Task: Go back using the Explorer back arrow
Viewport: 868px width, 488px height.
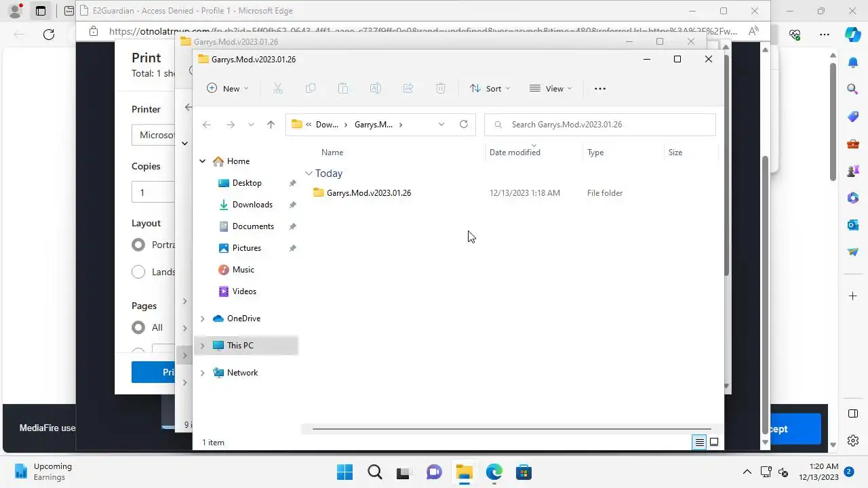Action: point(207,125)
